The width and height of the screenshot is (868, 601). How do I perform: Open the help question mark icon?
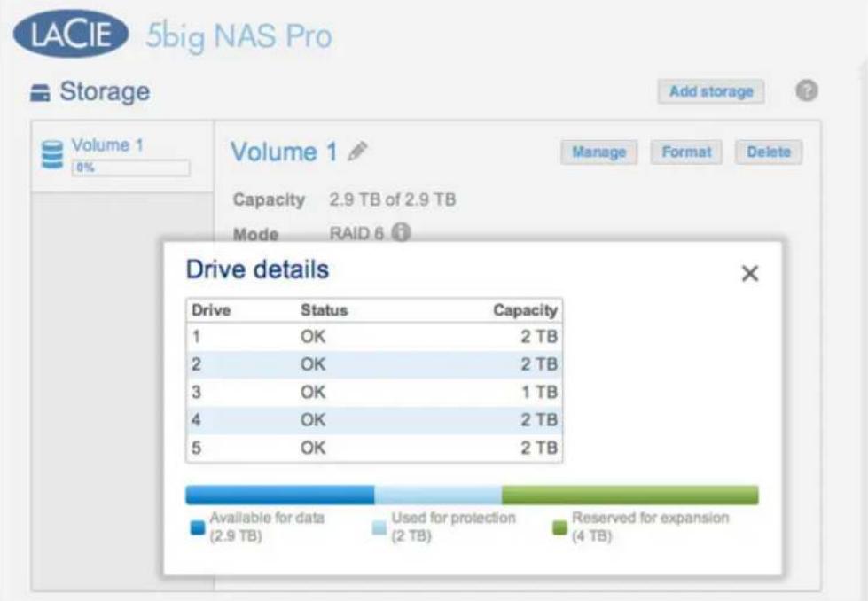807,90
